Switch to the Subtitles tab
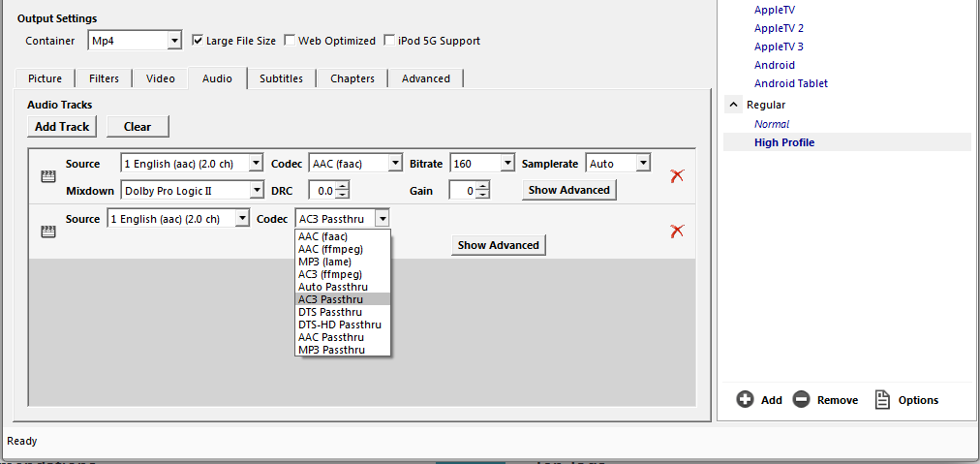 tap(281, 78)
